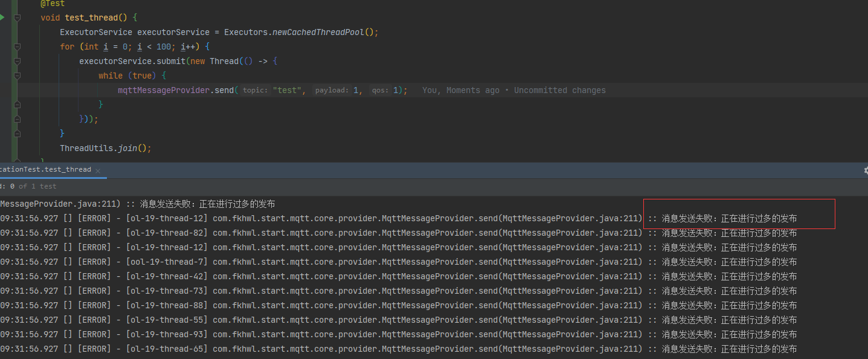Select the cationTest.test_thread run tab
This screenshot has width=868, height=359.
pyautogui.click(x=45, y=170)
